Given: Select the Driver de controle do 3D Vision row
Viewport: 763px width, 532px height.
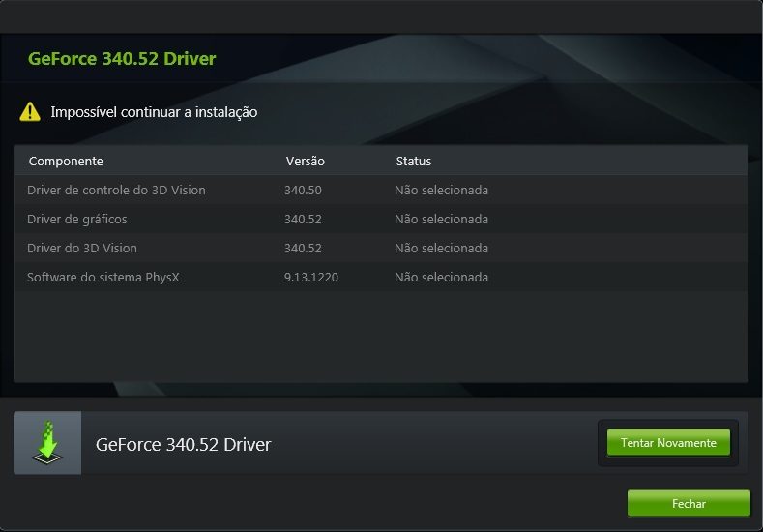Looking at the screenshot, I should 381,190.
